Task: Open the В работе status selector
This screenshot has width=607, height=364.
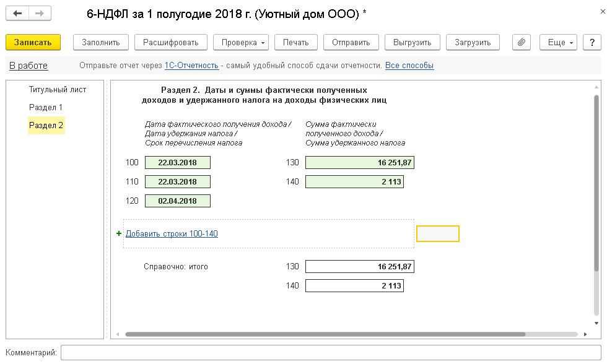Action: pos(28,66)
